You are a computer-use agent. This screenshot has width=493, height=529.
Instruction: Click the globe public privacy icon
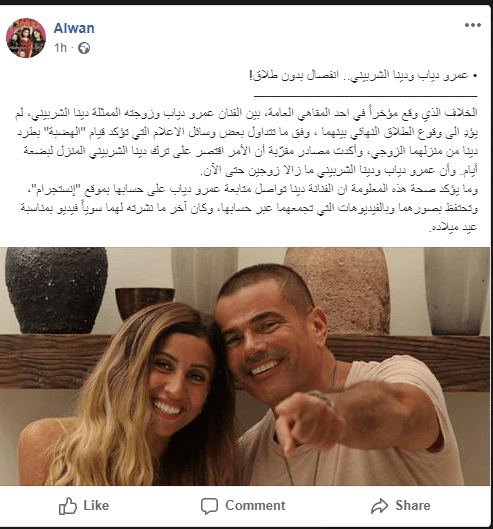pos(84,48)
